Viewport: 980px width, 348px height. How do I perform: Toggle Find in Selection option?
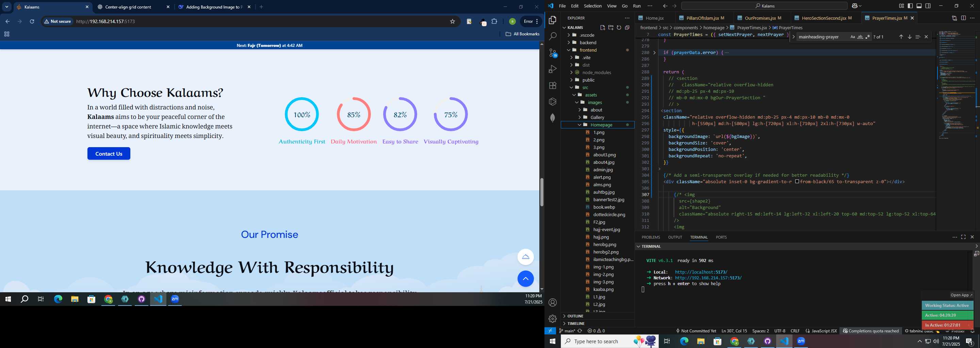point(918,37)
